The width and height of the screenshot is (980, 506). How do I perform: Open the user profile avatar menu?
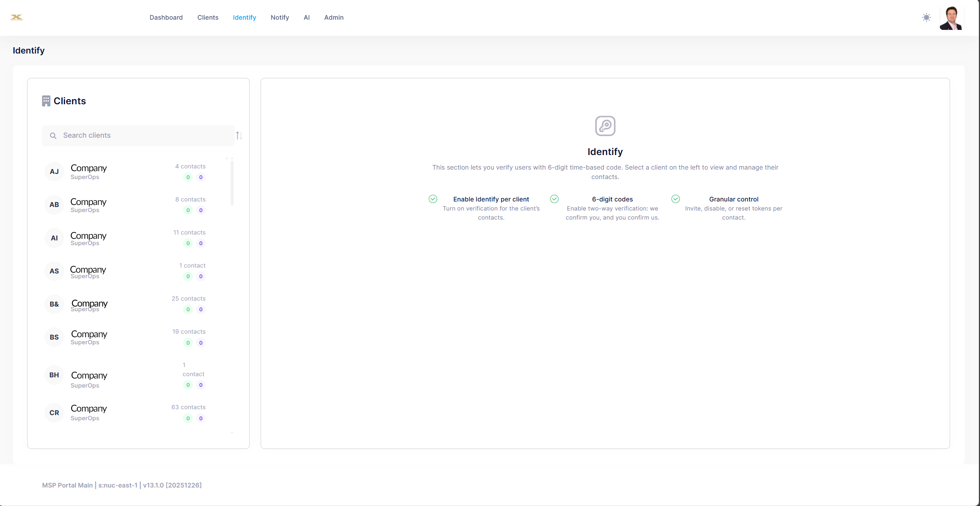tap(951, 18)
